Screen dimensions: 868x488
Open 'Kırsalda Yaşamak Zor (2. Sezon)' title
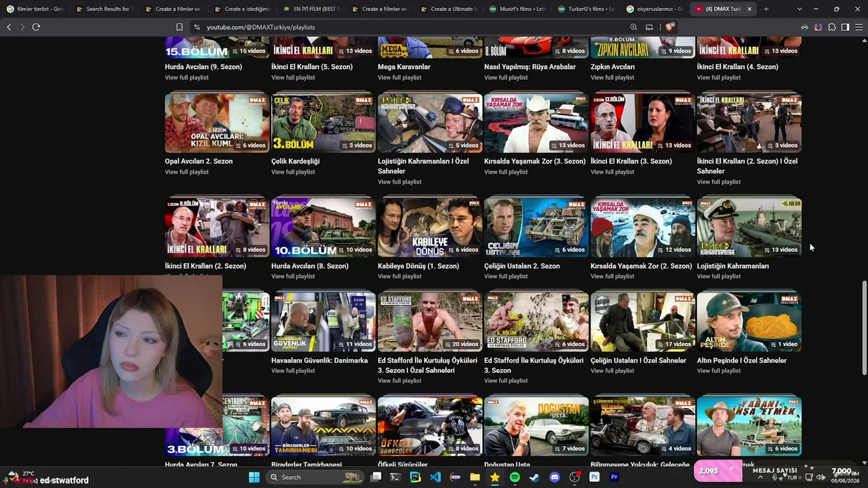(x=642, y=266)
